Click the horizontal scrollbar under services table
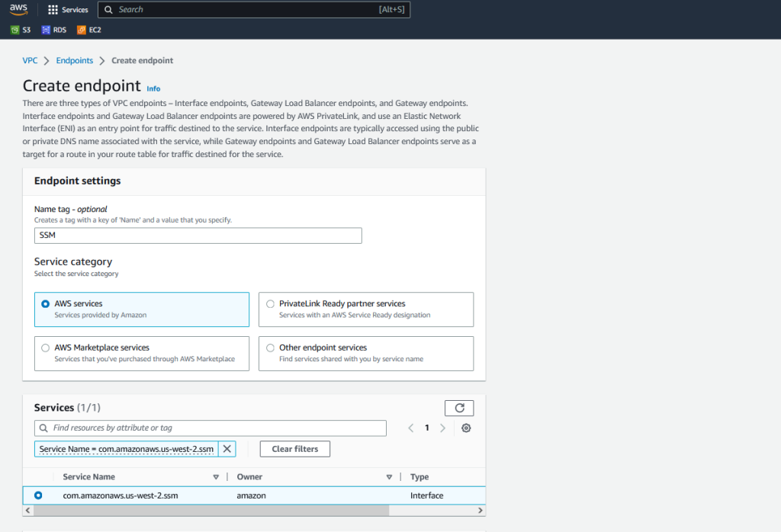The width and height of the screenshot is (781, 532). [x=211, y=510]
